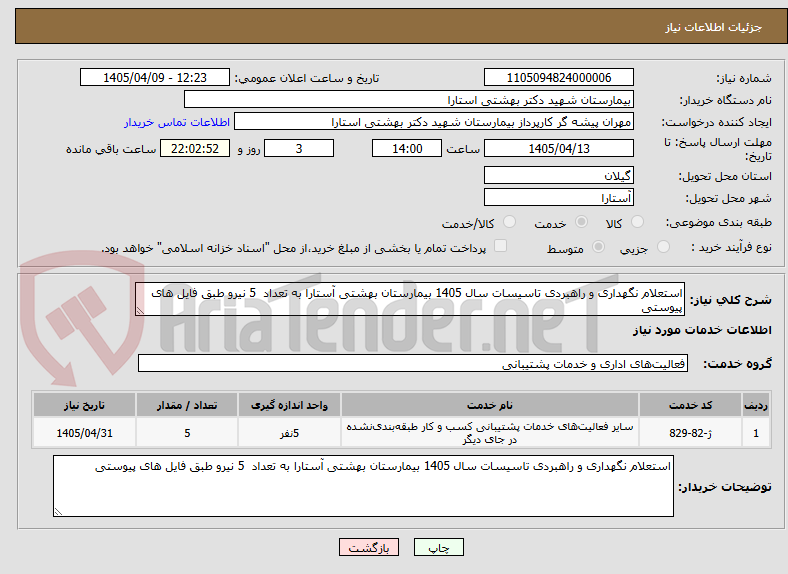Click the طبقه بندی موضوعی label
The width and height of the screenshot is (788, 574).
coord(719,222)
